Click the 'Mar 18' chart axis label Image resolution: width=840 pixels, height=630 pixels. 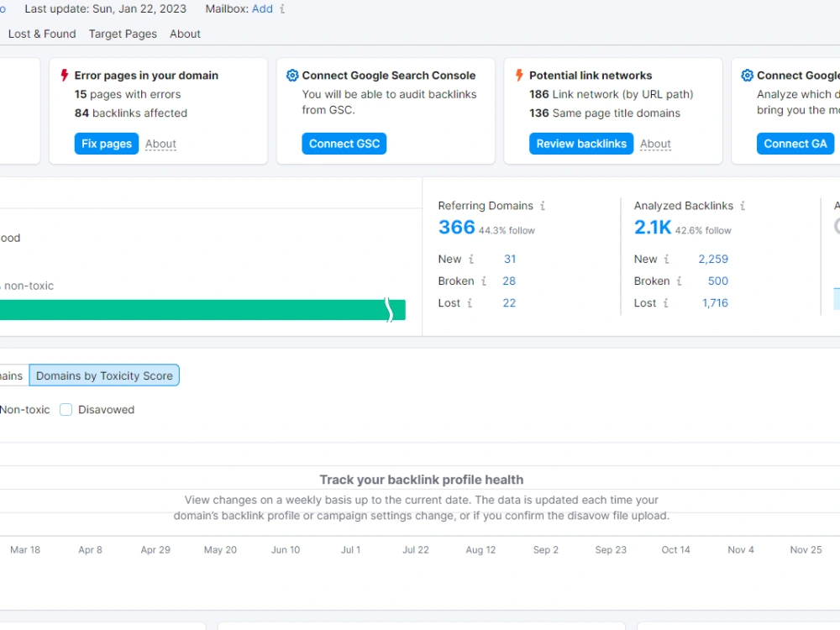[25, 549]
